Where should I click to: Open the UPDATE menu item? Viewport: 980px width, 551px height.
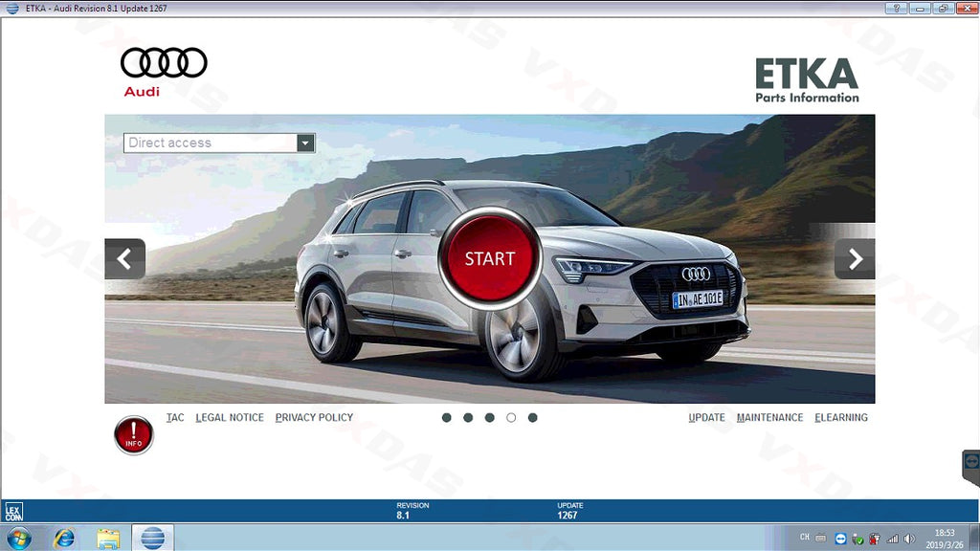click(706, 418)
